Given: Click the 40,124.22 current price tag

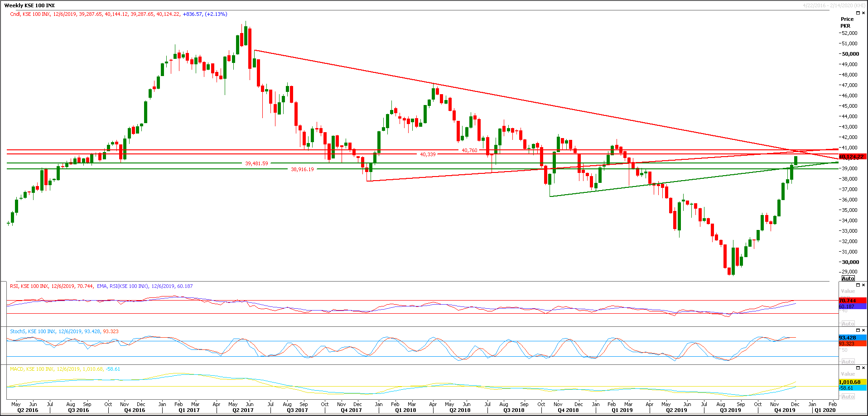Looking at the screenshot, I should point(852,157).
